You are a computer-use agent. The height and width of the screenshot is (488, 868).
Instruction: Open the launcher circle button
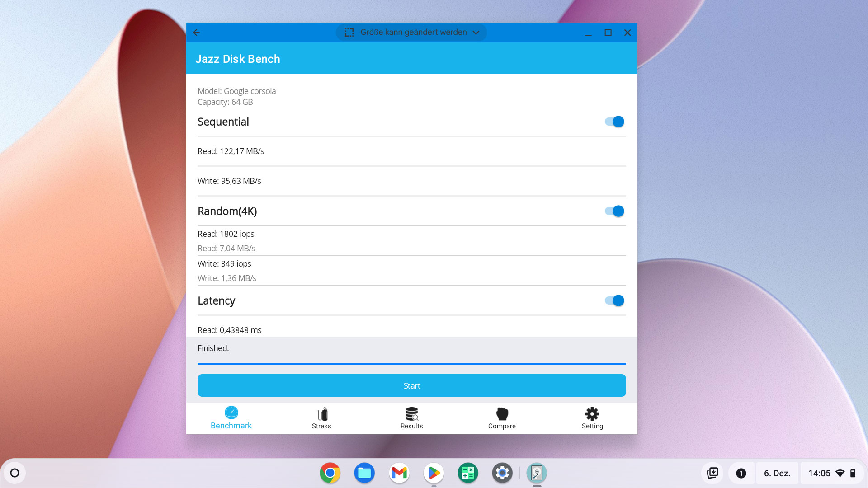15,473
